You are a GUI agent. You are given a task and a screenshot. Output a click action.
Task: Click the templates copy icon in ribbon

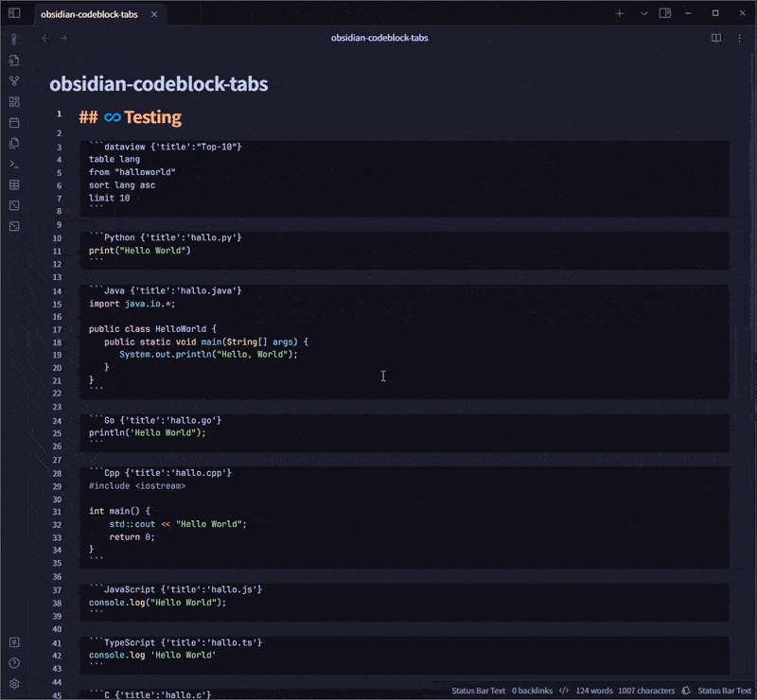[14, 143]
